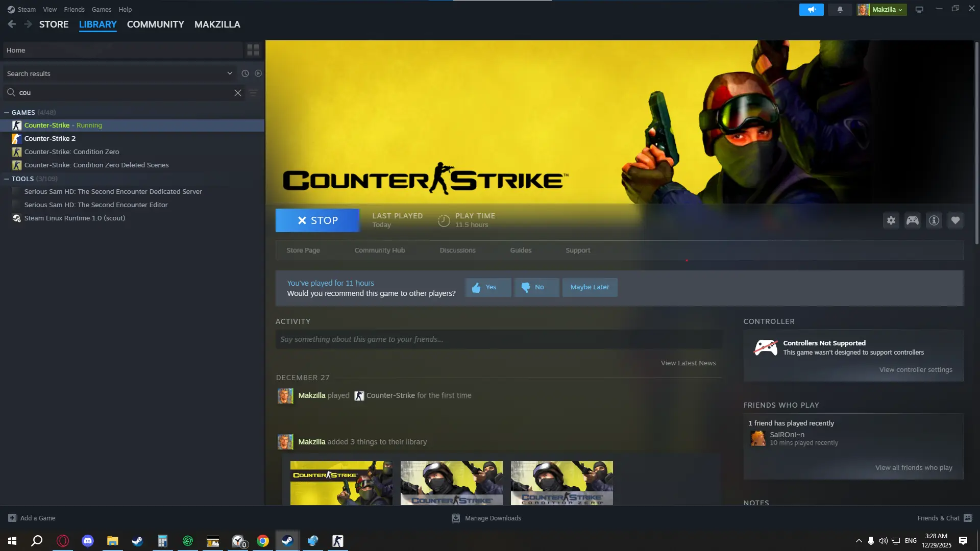
Task: Open the Steam menu
Action: (x=21, y=10)
